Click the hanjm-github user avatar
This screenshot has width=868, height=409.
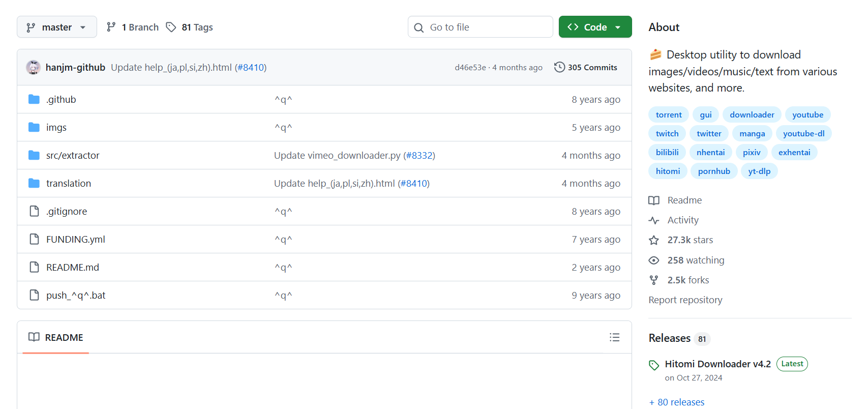(x=34, y=67)
